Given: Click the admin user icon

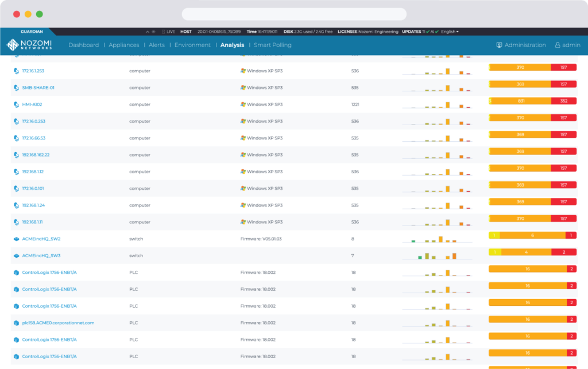Looking at the screenshot, I should coord(557,45).
